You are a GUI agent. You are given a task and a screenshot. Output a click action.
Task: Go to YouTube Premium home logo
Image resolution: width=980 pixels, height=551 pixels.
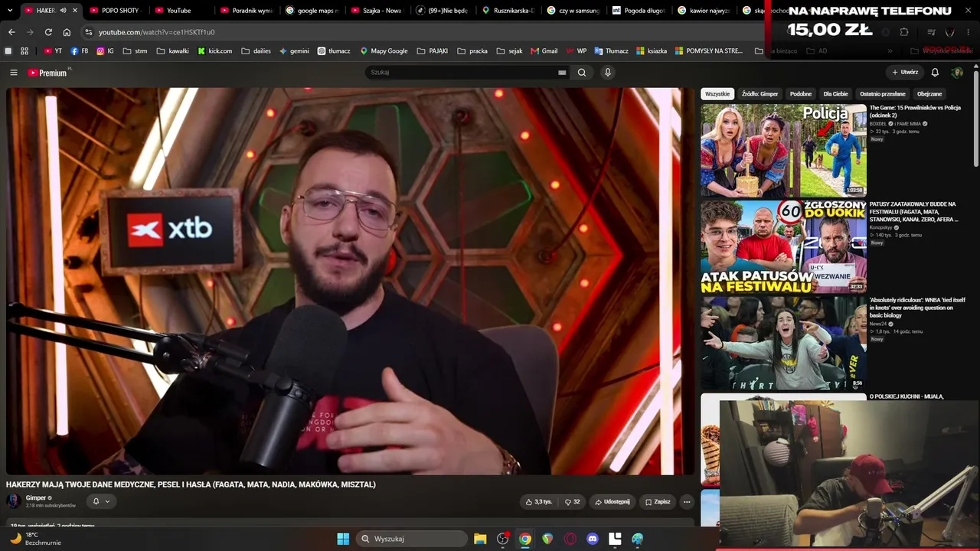click(x=48, y=73)
